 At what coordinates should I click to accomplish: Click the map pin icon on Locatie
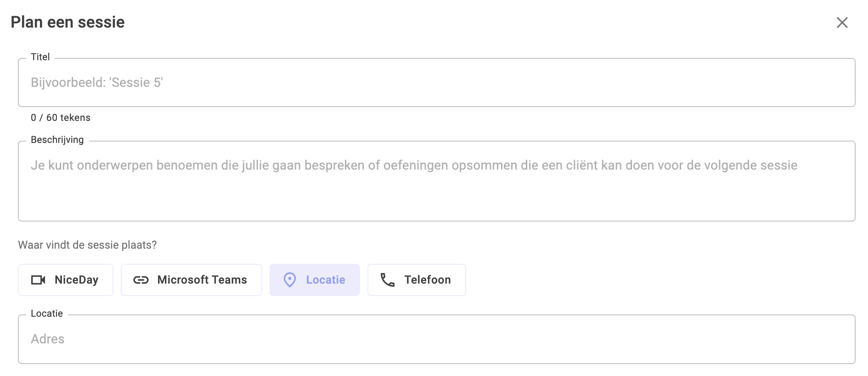[x=290, y=280]
